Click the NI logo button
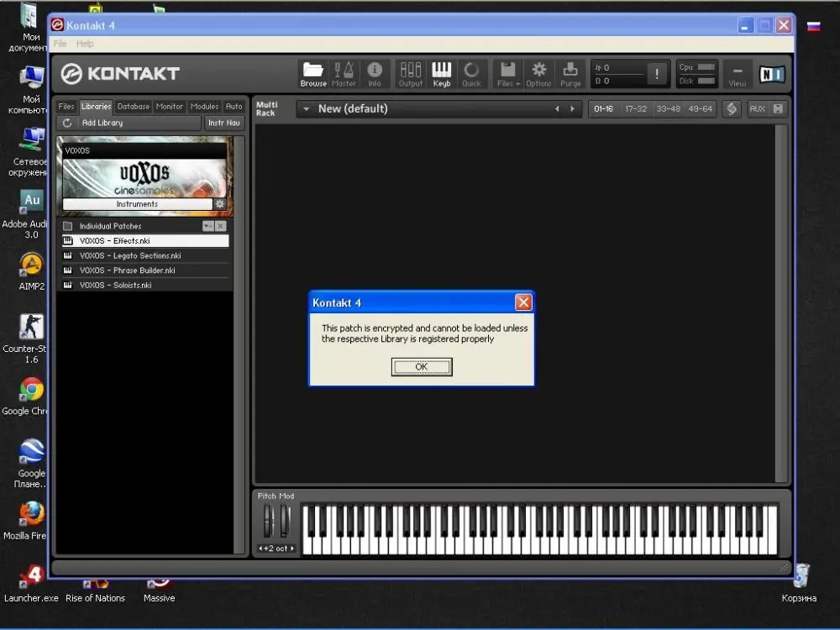Viewport: 840px width, 630px height. pos(772,74)
